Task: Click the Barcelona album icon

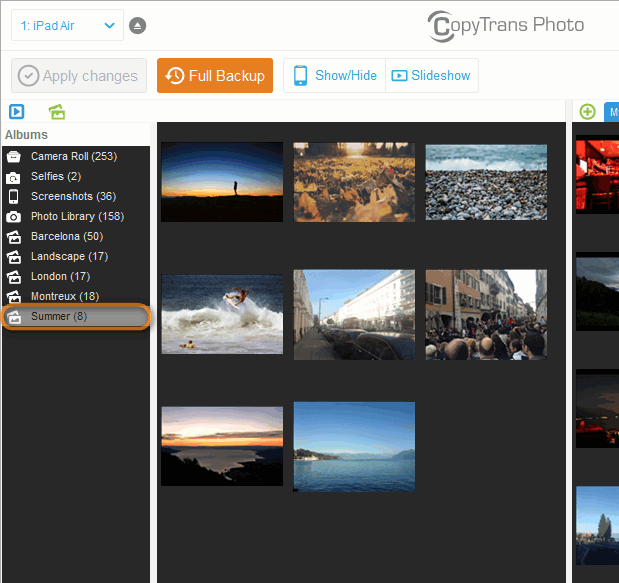Action: 14,236
